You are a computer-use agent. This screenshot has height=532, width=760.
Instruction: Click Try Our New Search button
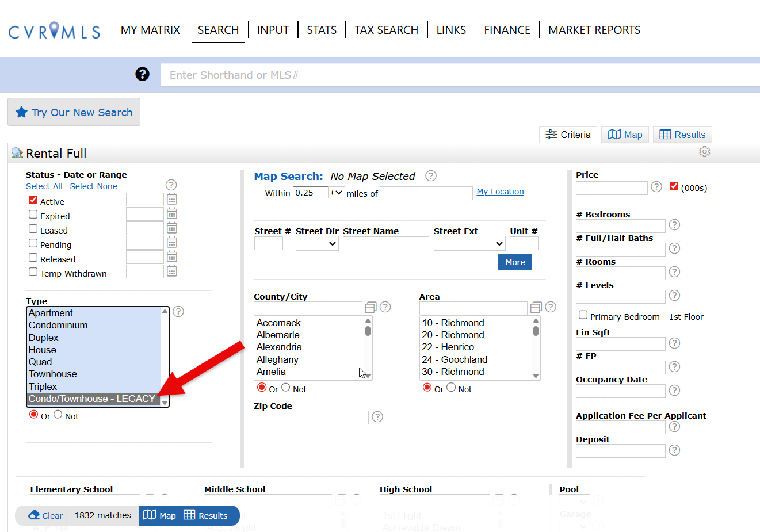pos(74,112)
